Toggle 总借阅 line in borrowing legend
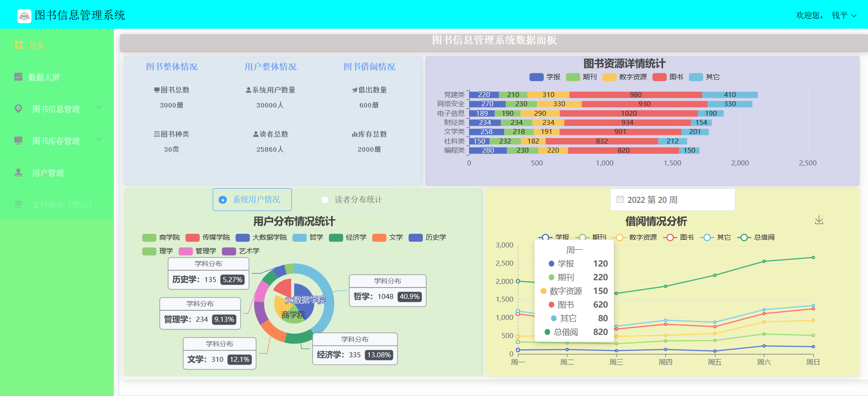The image size is (868, 396). tap(756, 237)
